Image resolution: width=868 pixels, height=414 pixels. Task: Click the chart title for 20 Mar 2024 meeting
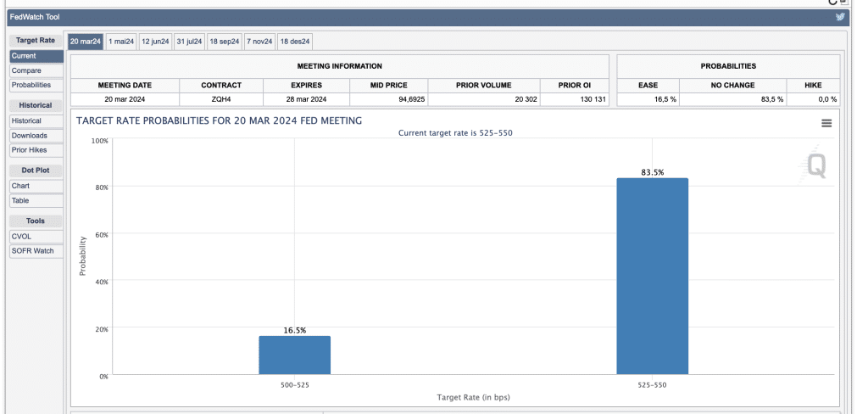[x=220, y=120]
